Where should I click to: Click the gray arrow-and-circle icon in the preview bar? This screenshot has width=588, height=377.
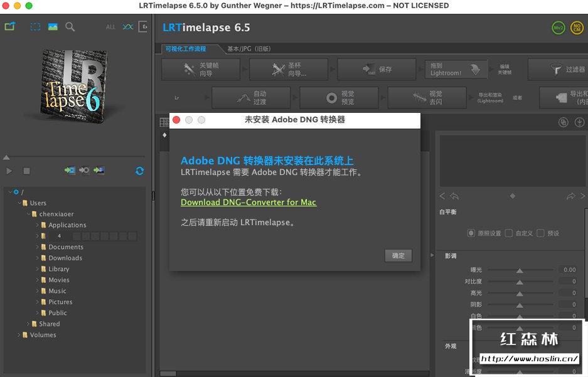click(x=84, y=171)
